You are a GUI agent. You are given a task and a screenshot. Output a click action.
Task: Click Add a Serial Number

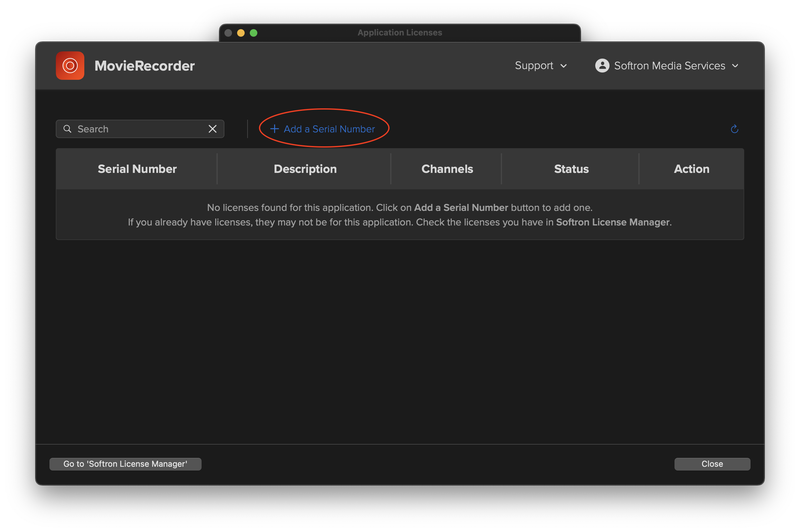323,129
